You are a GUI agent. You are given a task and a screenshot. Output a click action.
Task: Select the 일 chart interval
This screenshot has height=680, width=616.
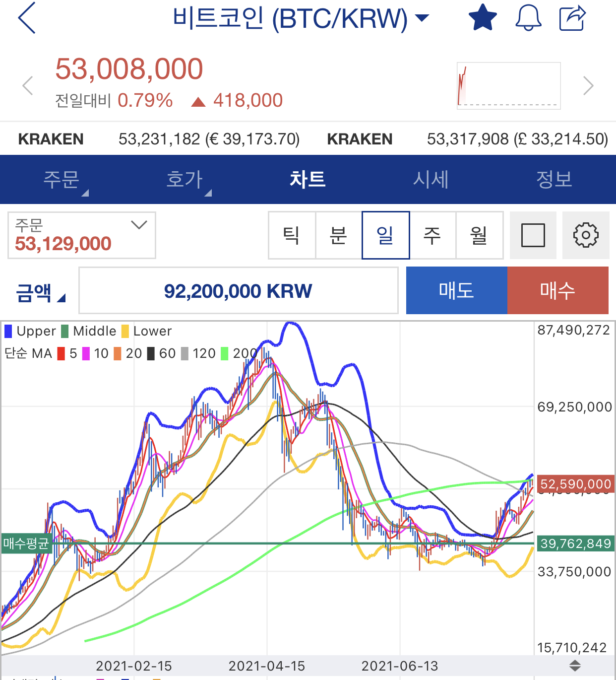tap(385, 235)
